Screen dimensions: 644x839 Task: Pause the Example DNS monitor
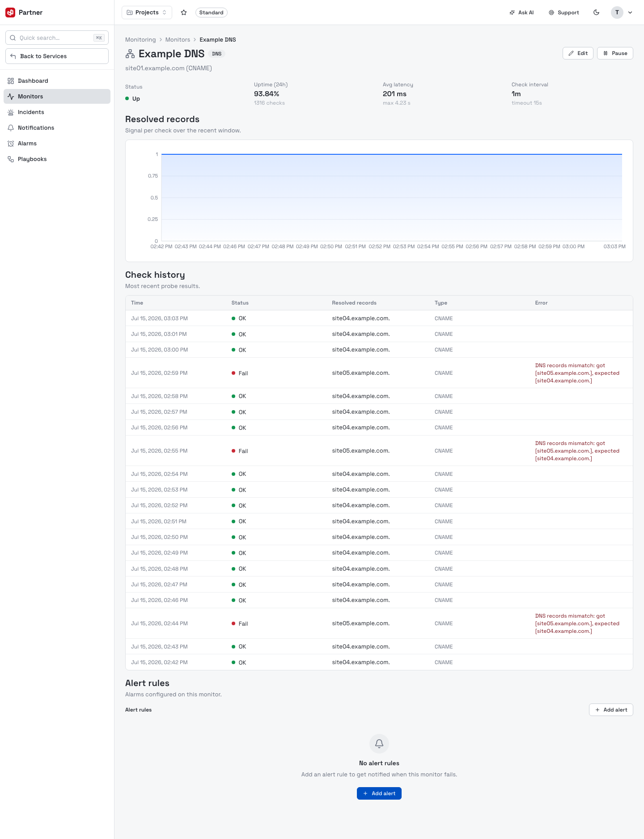click(x=615, y=53)
